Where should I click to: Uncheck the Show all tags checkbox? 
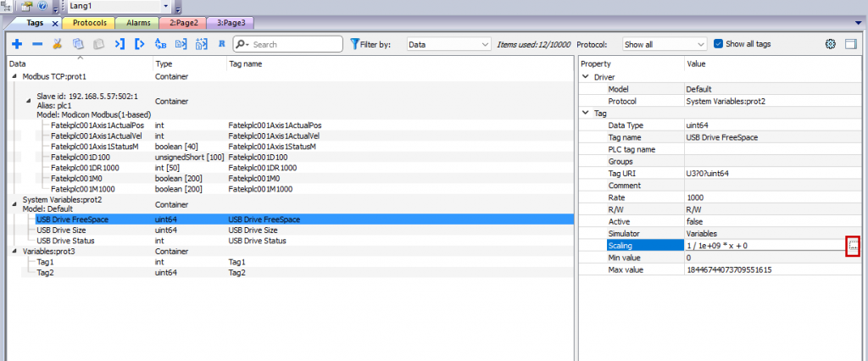(x=719, y=44)
